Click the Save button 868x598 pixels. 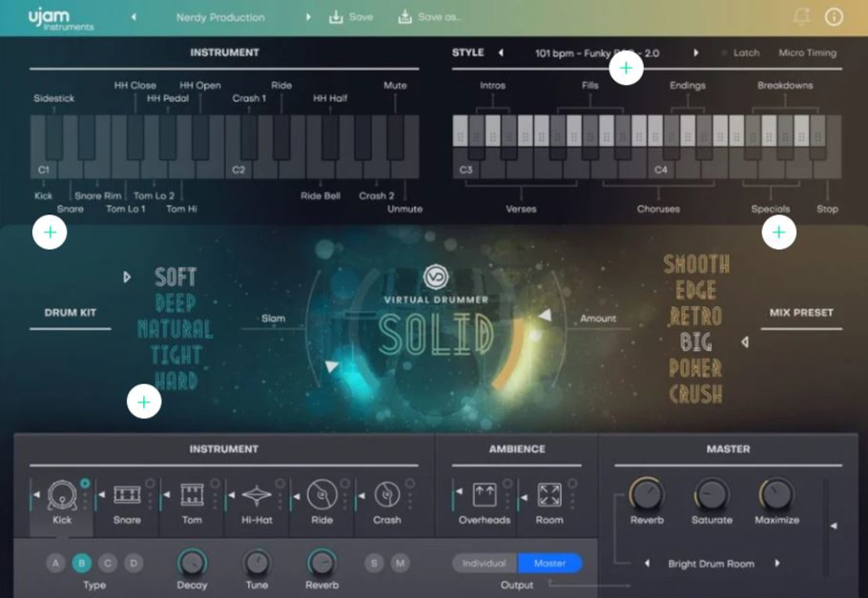coord(351,17)
